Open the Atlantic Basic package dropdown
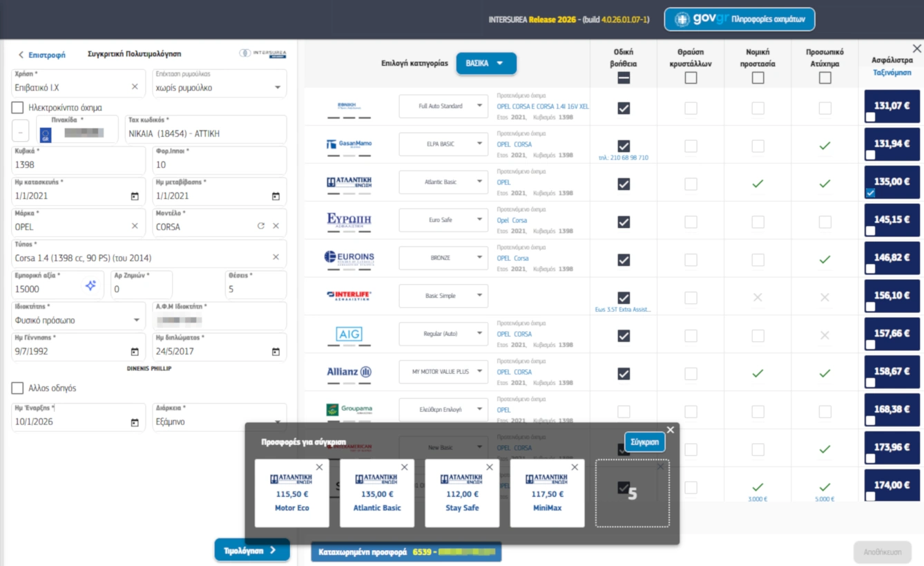 (x=443, y=182)
